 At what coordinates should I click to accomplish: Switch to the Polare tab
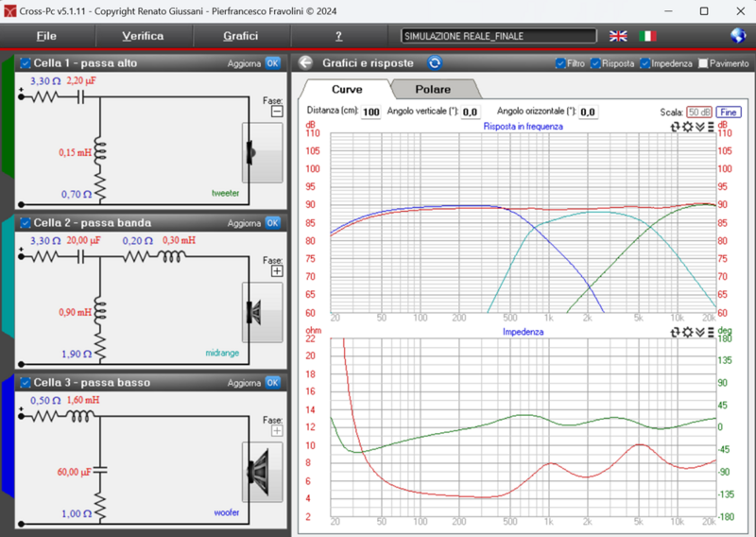(x=433, y=89)
